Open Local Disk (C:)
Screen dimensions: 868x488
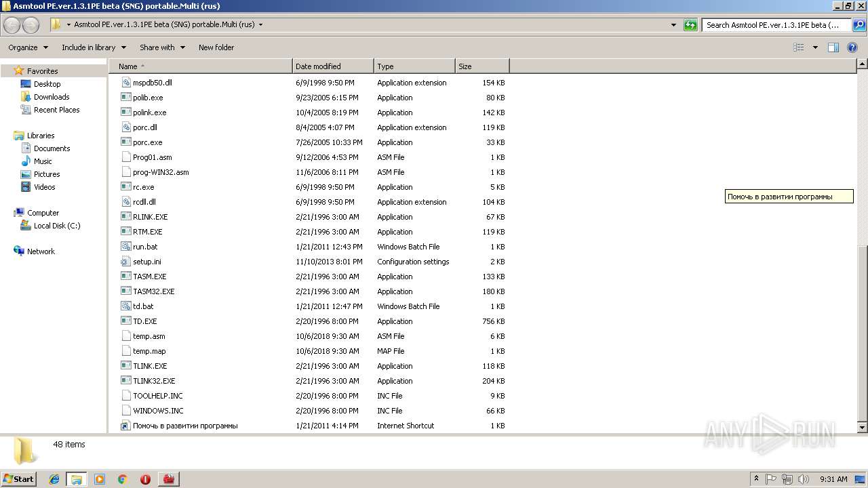57,226
